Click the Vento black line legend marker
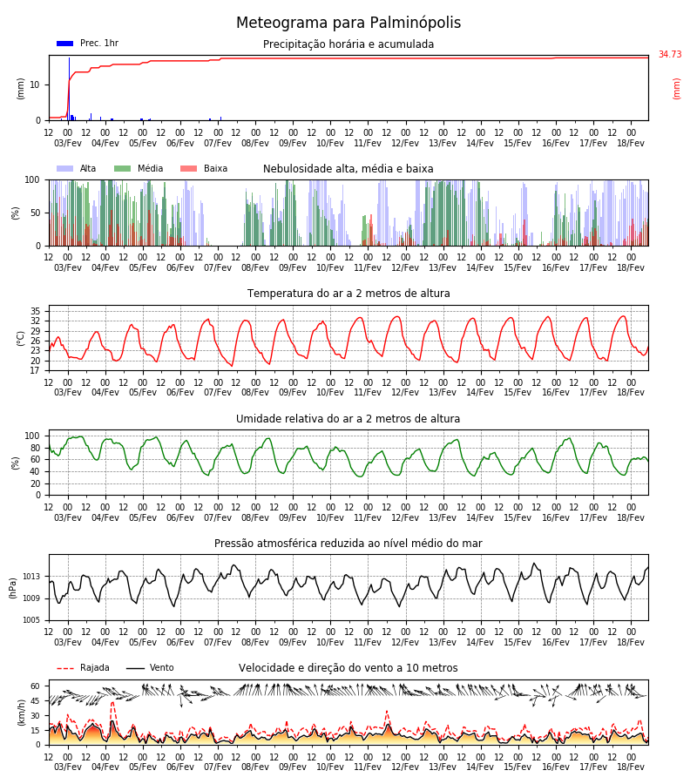Viewport: 697px width, 784px height. 135,668
